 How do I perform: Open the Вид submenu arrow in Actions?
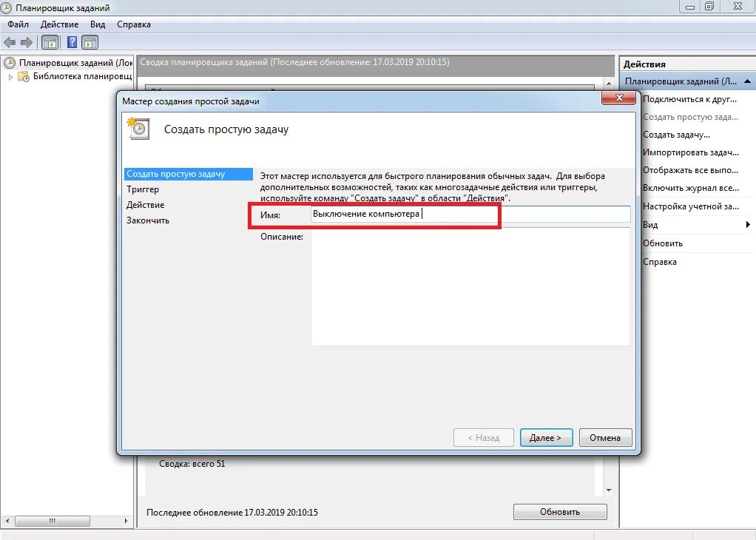tap(747, 225)
